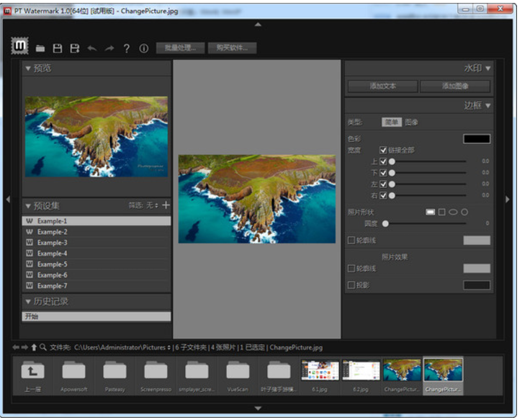Select preset Example-1

pyautogui.click(x=96, y=221)
